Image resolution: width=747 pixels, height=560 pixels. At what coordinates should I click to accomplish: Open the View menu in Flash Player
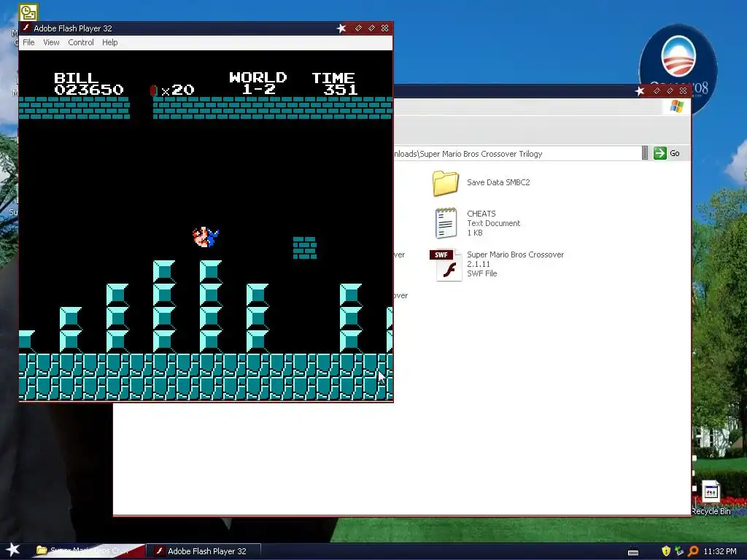pyautogui.click(x=51, y=42)
